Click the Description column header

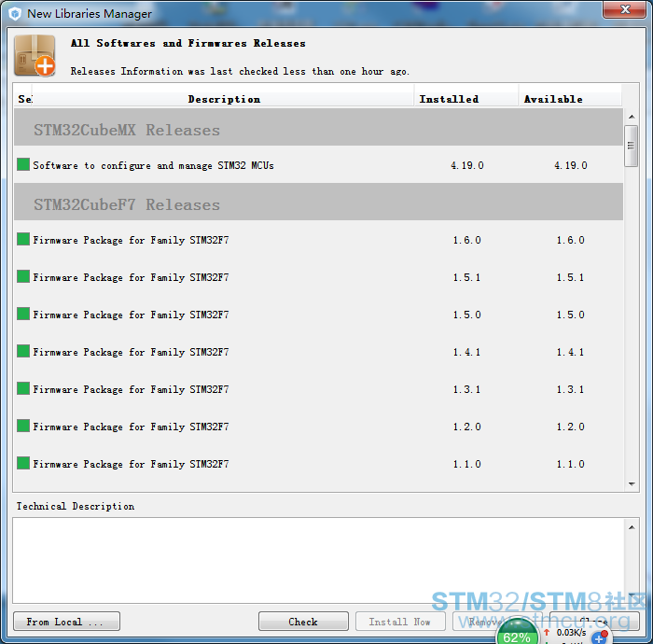coord(224,99)
